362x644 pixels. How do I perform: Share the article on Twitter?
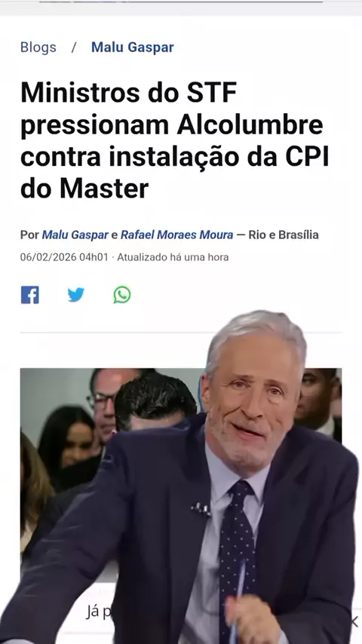(76, 295)
